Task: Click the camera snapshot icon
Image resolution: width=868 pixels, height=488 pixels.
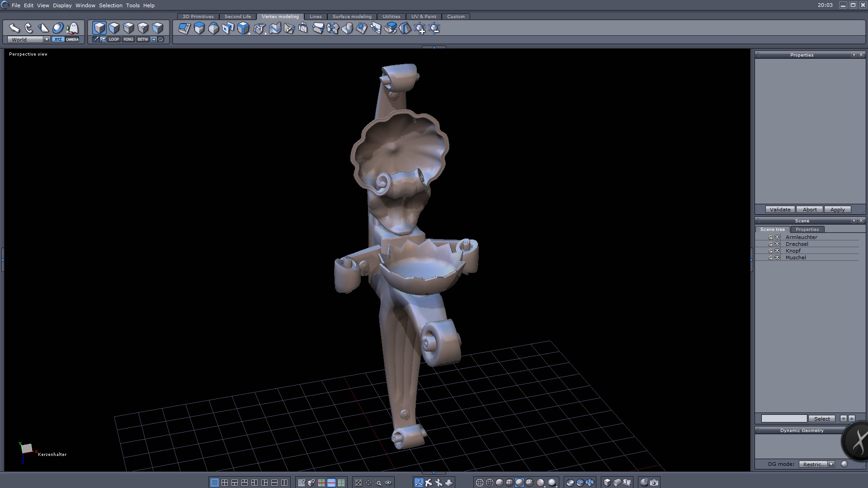Action: click(654, 483)
